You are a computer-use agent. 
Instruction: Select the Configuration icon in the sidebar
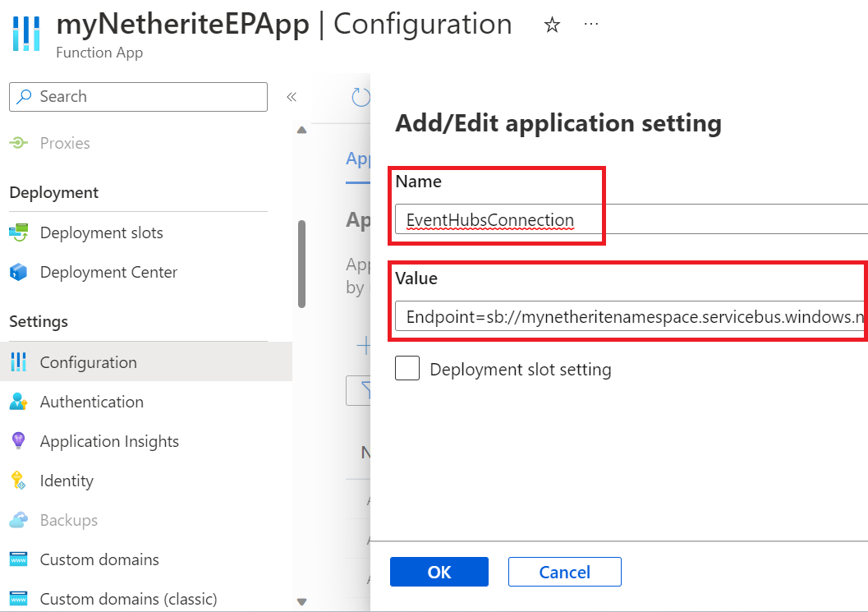18,361
